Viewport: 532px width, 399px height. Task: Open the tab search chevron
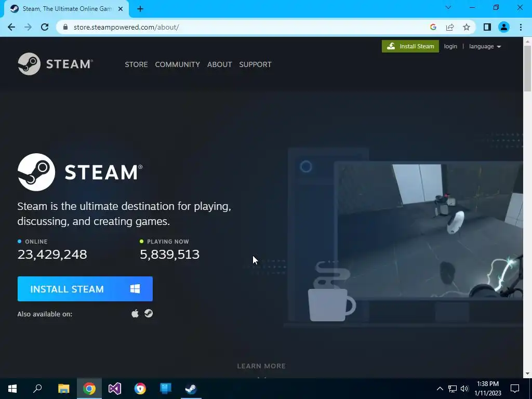coord(448,7)
